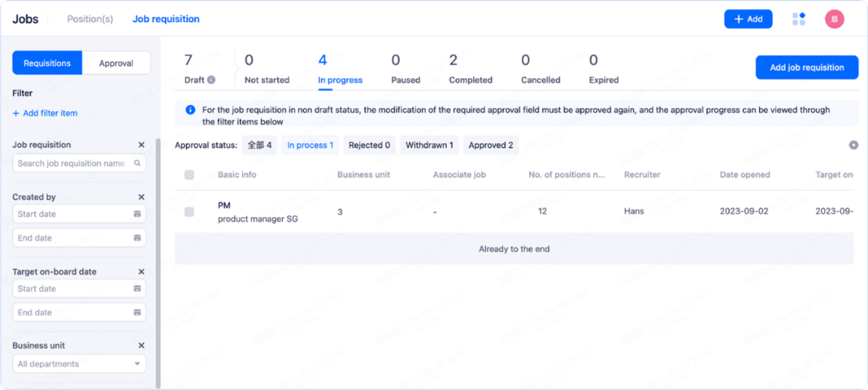This screenshot has height=390, width=868.
Task: Click the user avatar icon
Action: pyautogui.click(x=835, y=19)
